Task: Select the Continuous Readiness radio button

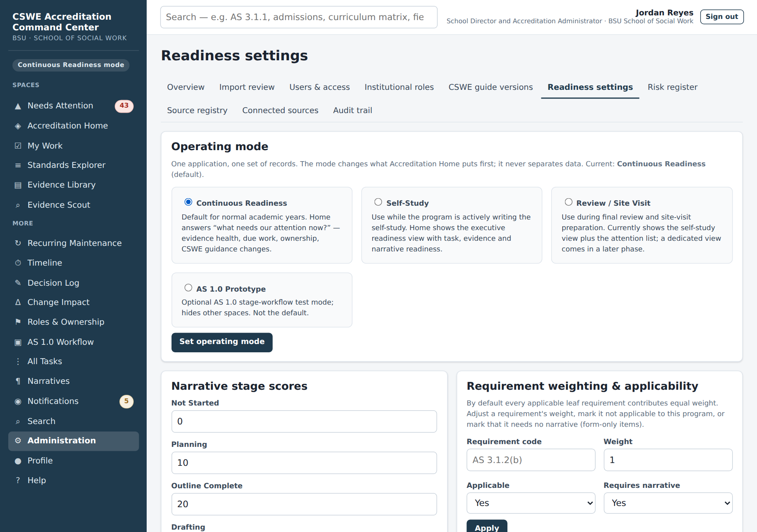Action: click(x=188, y=202)
